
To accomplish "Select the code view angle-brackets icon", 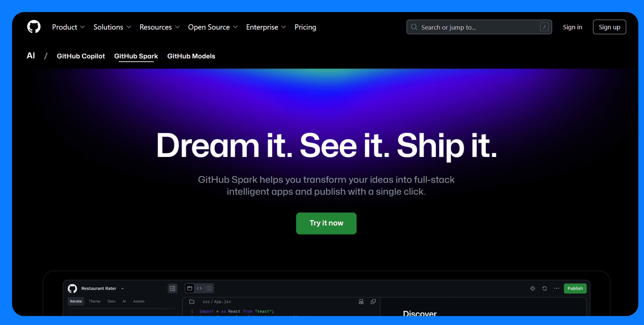I will pos(199,288).
